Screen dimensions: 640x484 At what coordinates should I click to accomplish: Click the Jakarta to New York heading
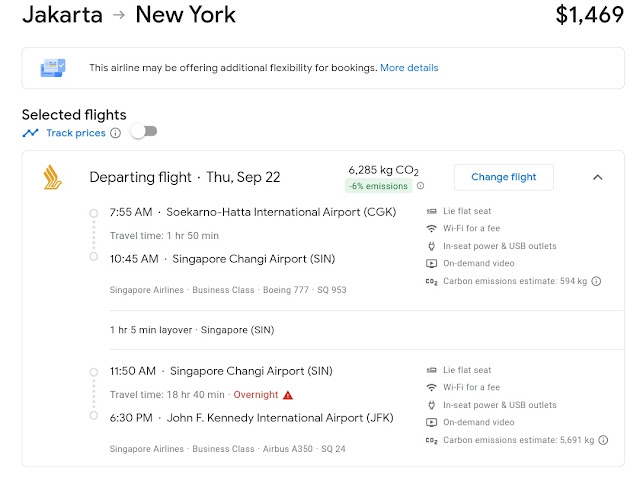pyautogui.click(x=129, y=15)
